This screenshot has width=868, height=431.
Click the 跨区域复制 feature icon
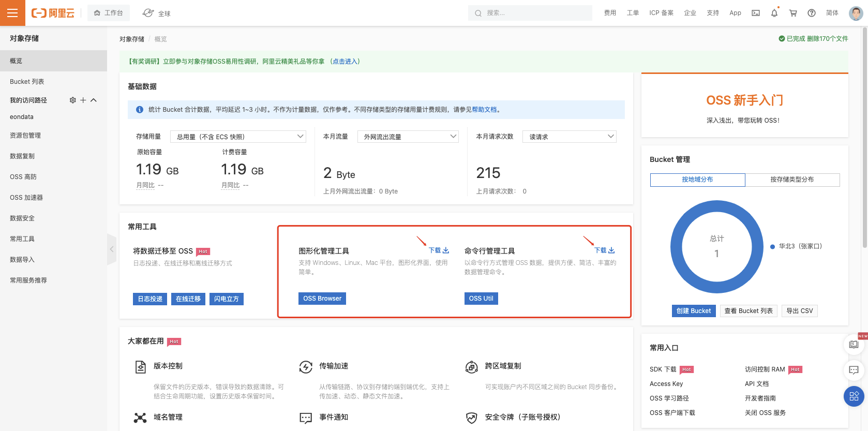(x=472, y=367)
